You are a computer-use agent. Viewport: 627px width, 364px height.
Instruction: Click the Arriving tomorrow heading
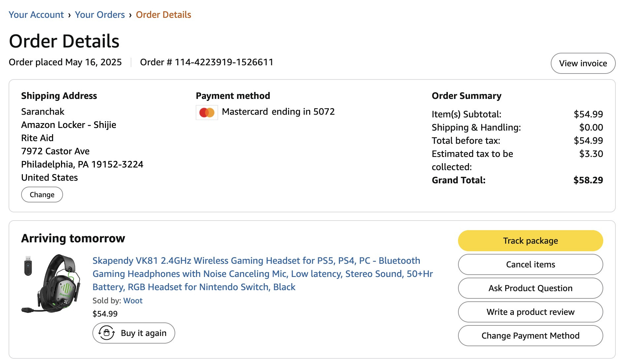[x=73, y=238]
